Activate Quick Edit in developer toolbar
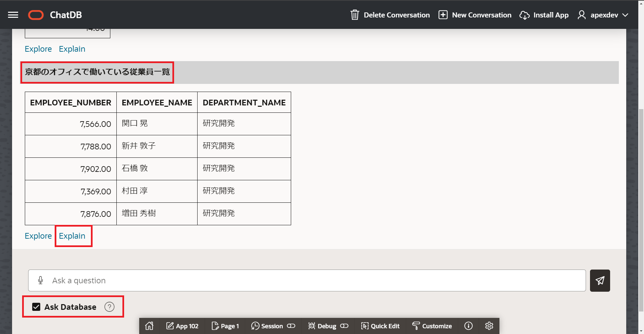Image resolution: width=644 pixels, height=334 pixels. tap(380, 326)
